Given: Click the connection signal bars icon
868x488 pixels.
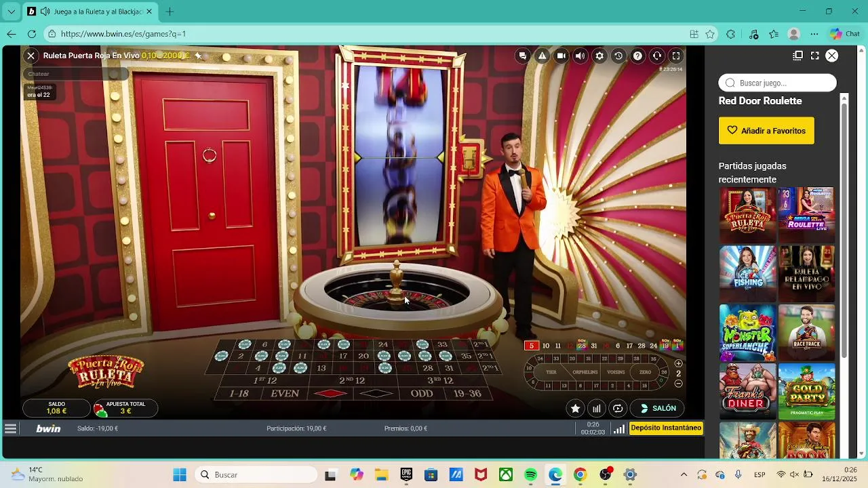Looking at the screenshot, I should point(618,428).
